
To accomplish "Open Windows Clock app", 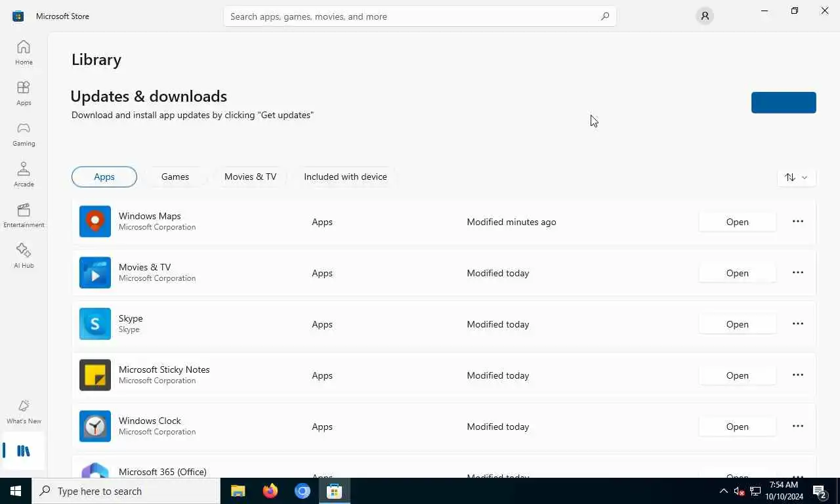I will click(x=737, y=427).
